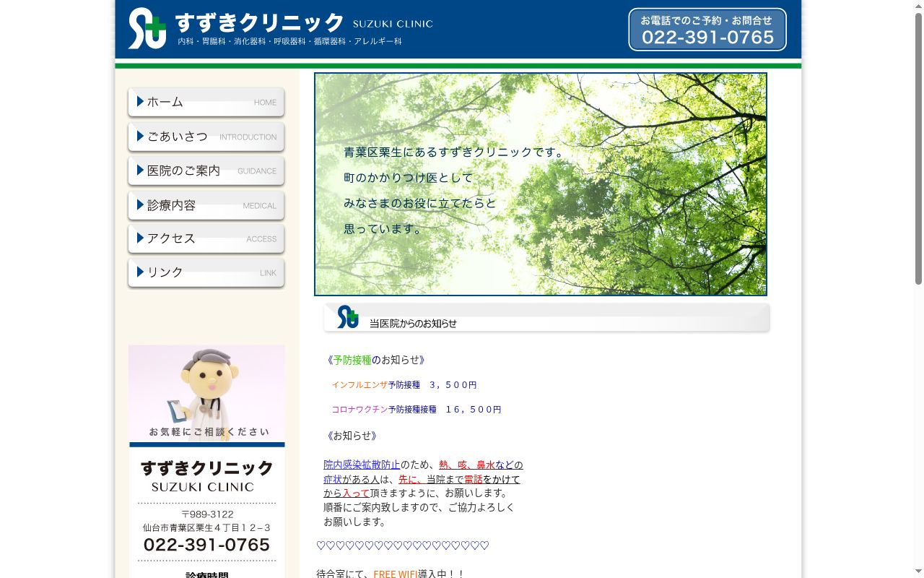Click the 熱、咳、鼻水 red underlined text
Screen dimensions: 924x578
click(467, 465)
